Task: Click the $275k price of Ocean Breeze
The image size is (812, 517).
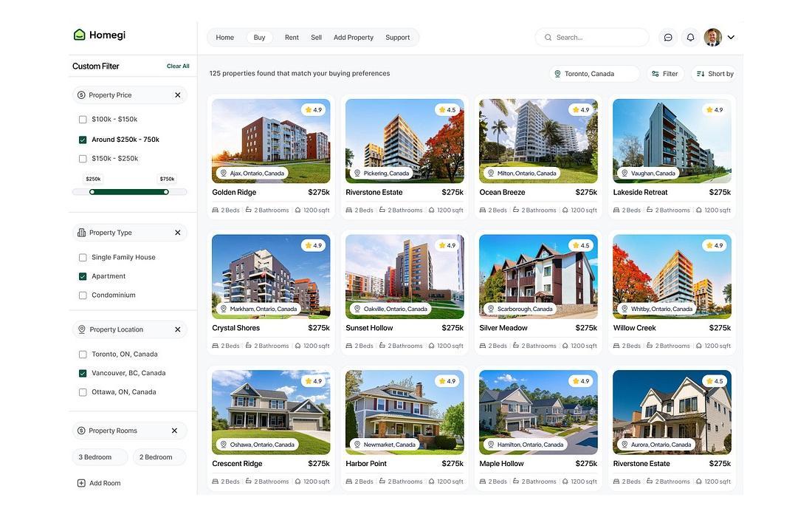Action: coord(586,192)
